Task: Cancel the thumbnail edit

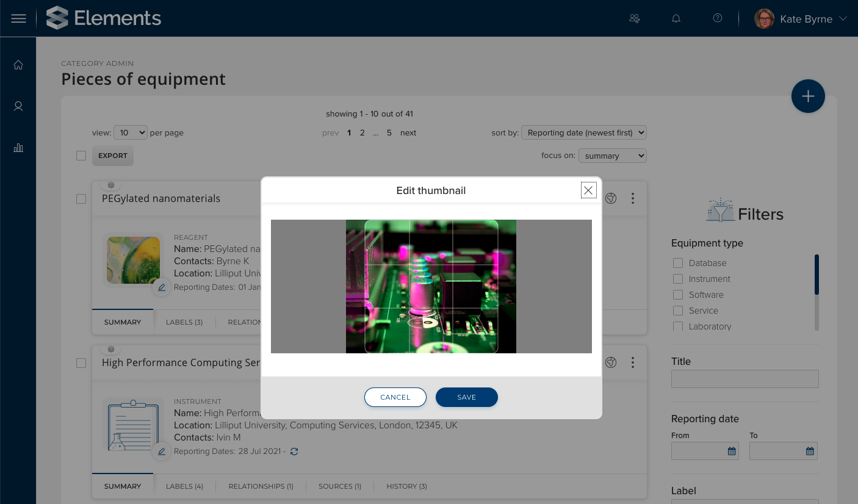Action: click(395, 397)
